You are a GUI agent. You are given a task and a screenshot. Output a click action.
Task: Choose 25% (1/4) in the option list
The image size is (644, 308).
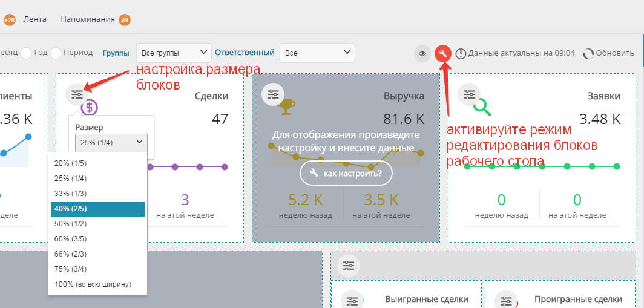pyautogui.click(x=98, y=179)
